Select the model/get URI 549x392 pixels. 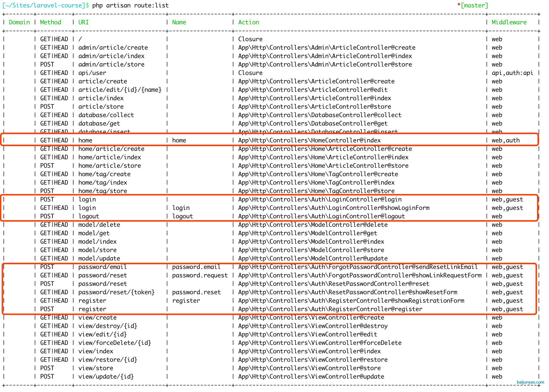pos(94,233)
